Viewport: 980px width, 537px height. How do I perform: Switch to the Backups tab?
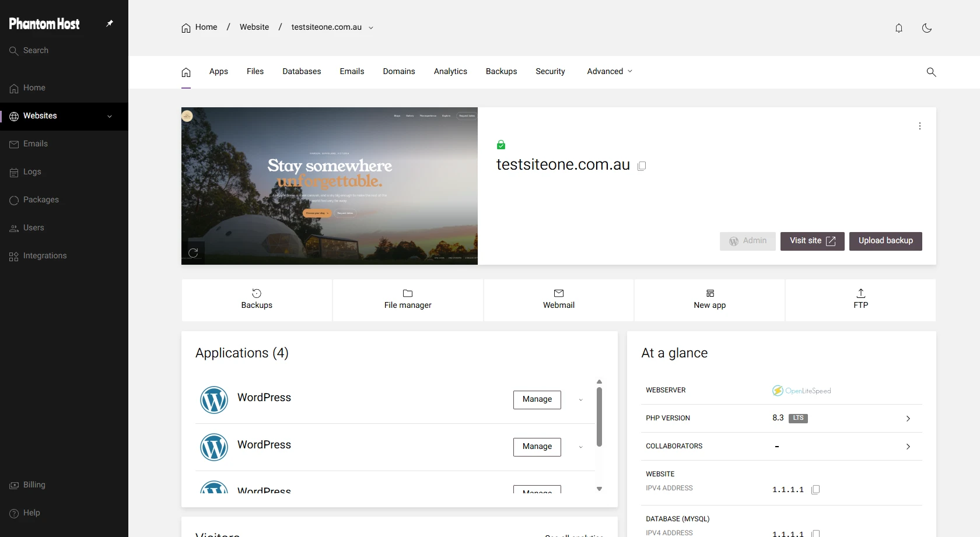pyautogui.click(x=501, y=72)
